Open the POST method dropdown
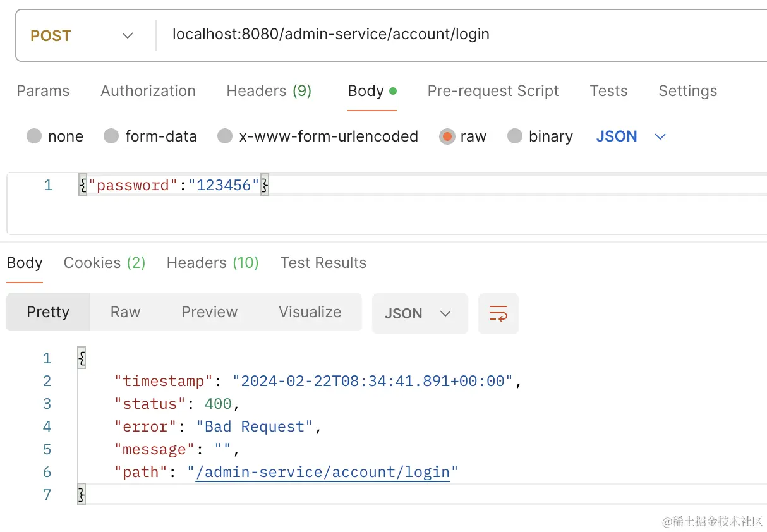 click(x=82, y=35)
